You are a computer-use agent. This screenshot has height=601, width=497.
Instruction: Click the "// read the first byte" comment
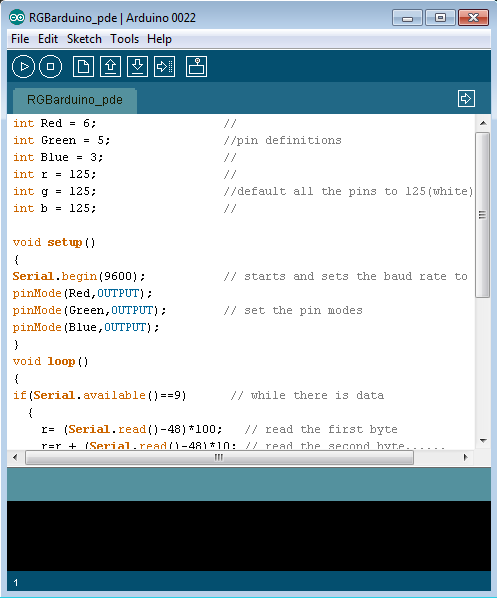point(321,429)
